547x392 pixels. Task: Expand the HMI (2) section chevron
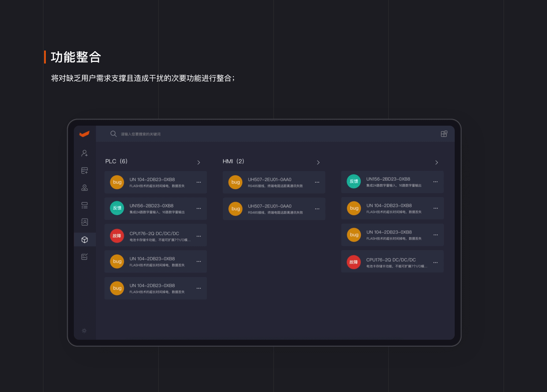click(318, 163)
